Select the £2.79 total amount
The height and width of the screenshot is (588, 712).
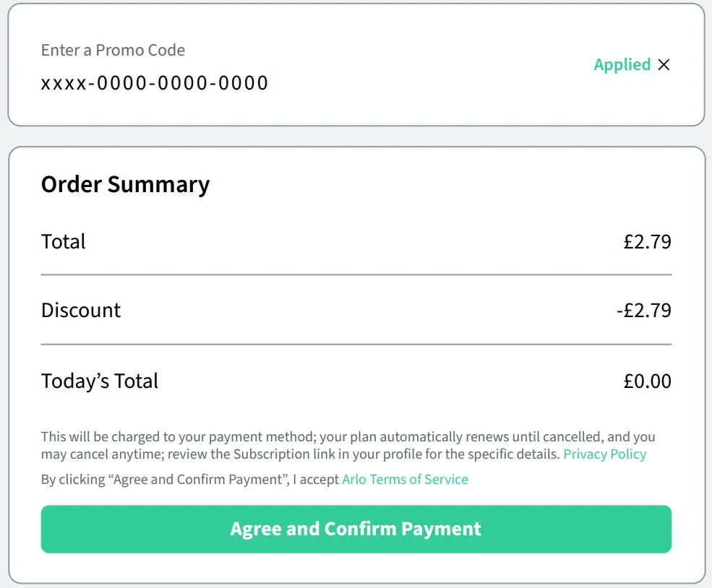point(647,241)
